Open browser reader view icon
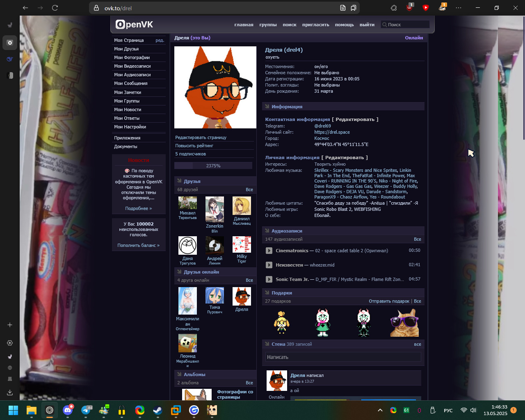This screenshot has width=525, height=420. coord(343,8)
